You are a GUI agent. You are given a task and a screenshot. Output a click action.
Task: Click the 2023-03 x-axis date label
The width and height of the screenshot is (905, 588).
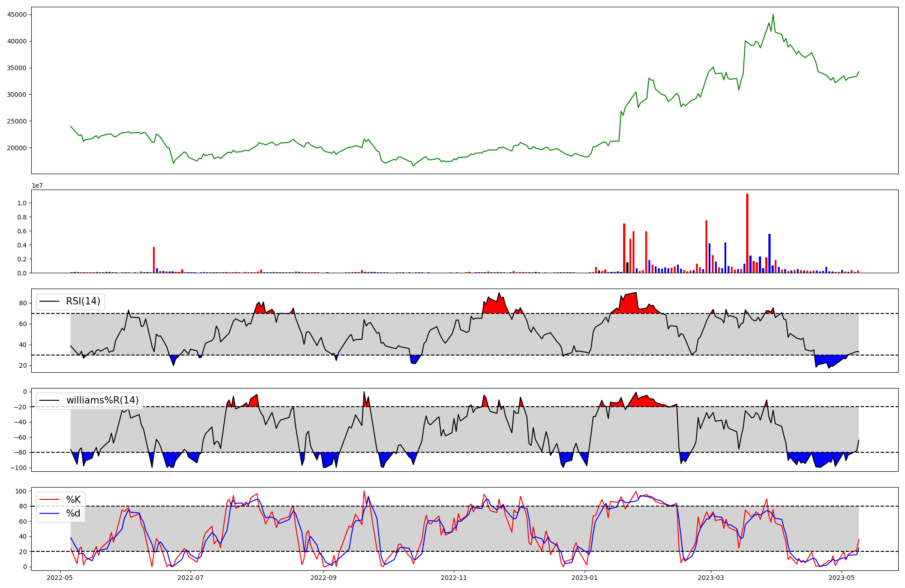click(x=711, y=578)
